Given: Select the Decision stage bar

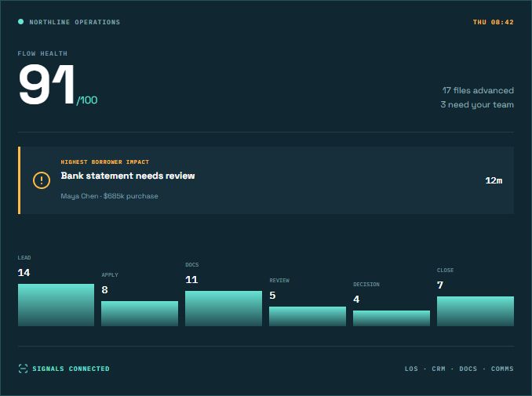Looking at the screenshot, I should (392, 318).
